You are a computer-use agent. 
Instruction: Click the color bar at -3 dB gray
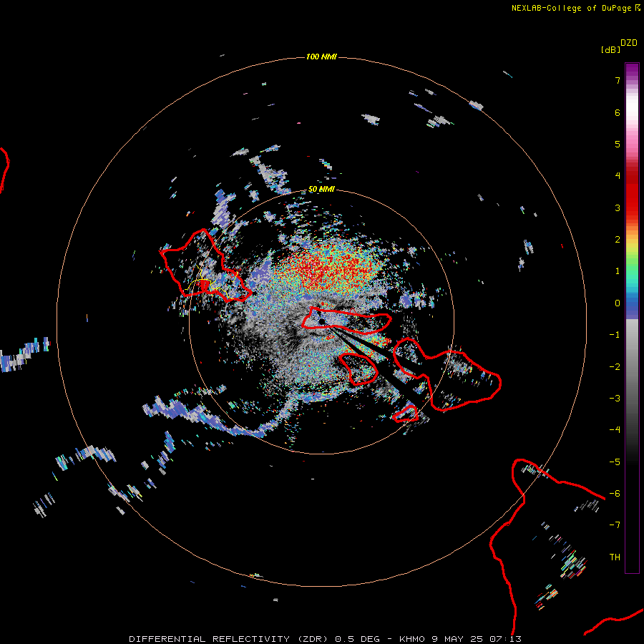[632, 399]
